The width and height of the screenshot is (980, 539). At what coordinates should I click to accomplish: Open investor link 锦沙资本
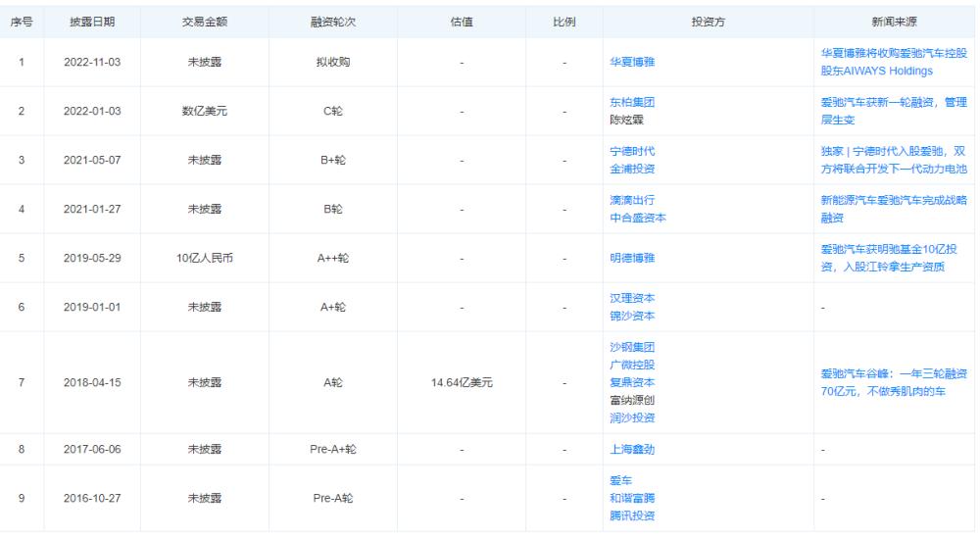(x=632, y=316)
